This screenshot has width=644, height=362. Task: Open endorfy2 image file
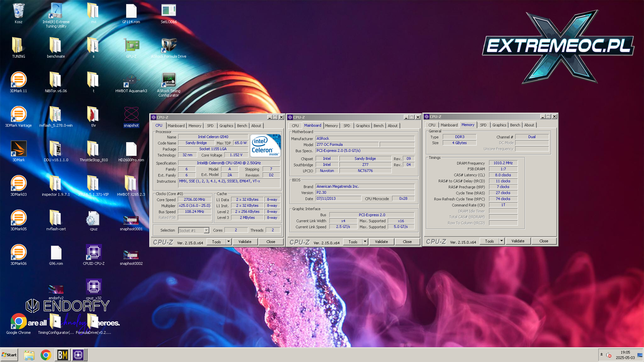click(56, 292)
